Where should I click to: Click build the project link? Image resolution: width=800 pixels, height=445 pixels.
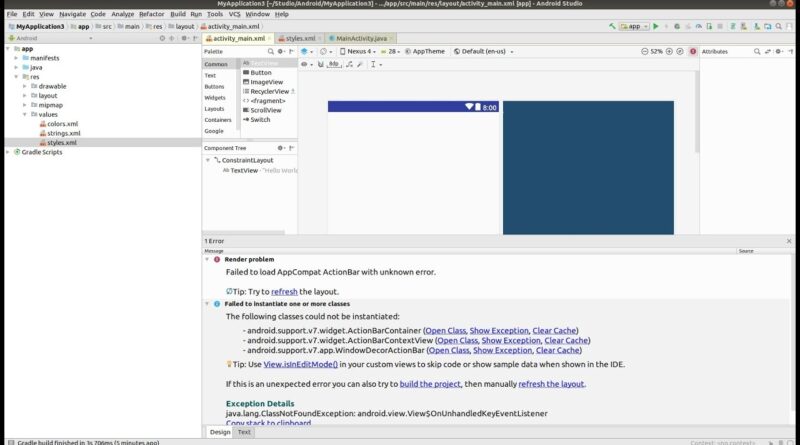(430, 384)
